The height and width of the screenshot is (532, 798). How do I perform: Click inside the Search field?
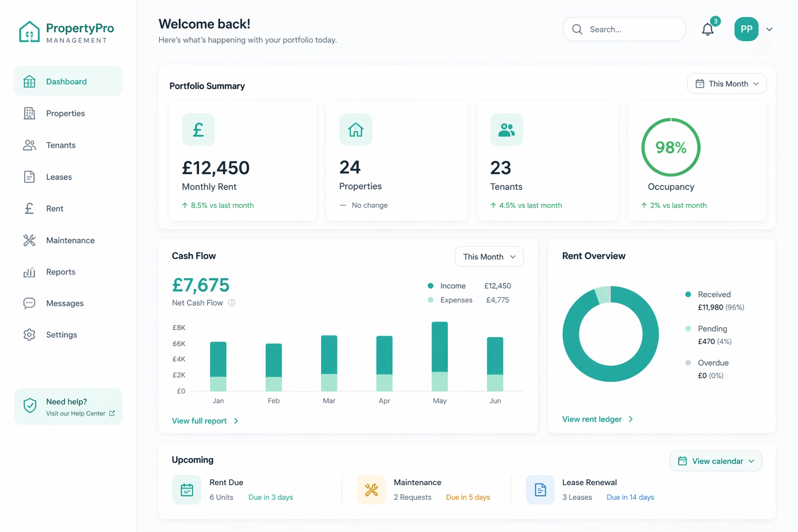click(x=623, y=29)
